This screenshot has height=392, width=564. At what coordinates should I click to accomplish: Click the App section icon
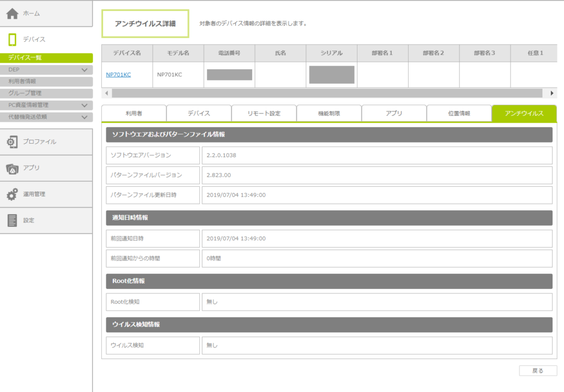click(12, 168)
